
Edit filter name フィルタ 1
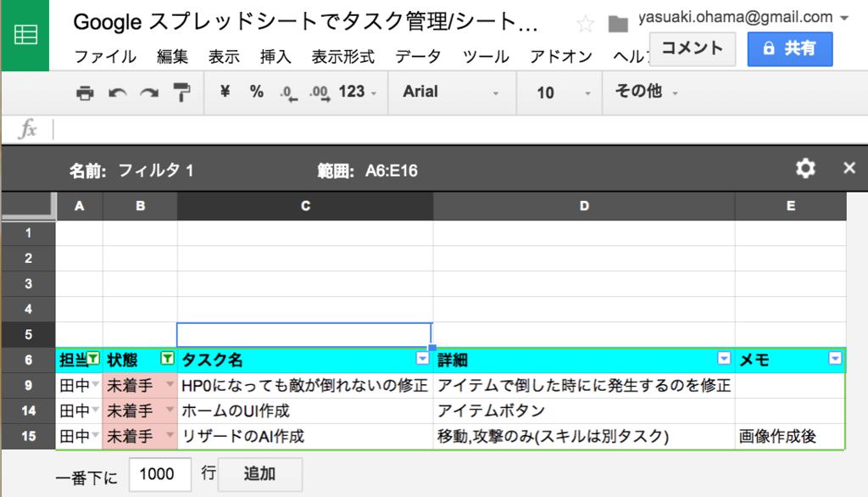[156, 170]
